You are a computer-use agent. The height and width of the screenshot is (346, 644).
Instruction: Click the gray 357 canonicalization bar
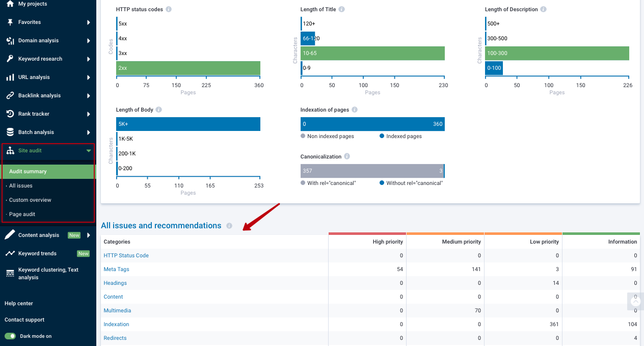tap(372, 171)
